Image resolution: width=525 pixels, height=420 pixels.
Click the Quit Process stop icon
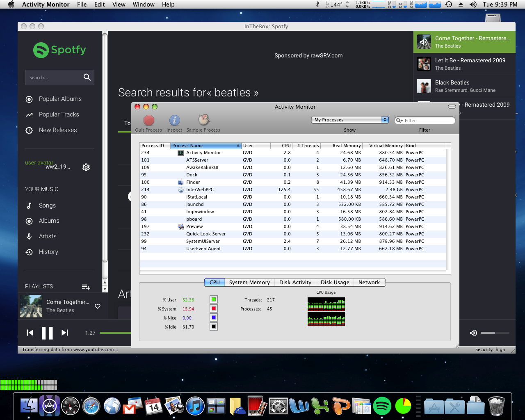click(148, 120)
